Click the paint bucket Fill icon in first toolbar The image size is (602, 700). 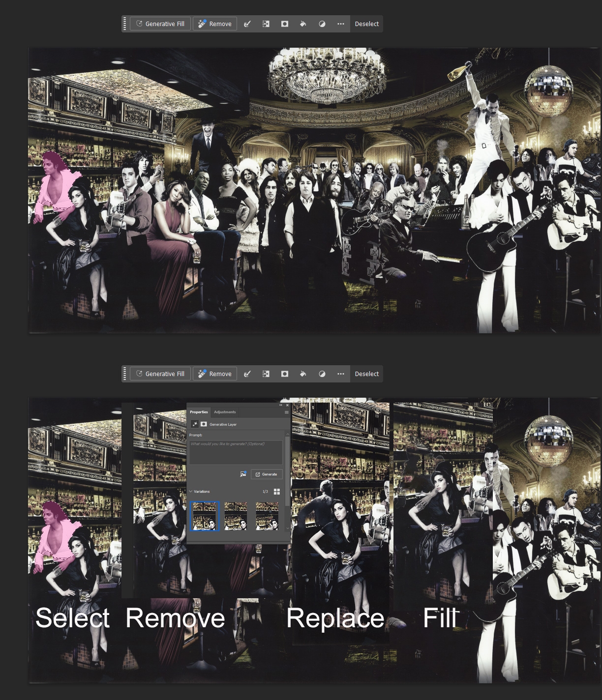click(x=303, y=24)
